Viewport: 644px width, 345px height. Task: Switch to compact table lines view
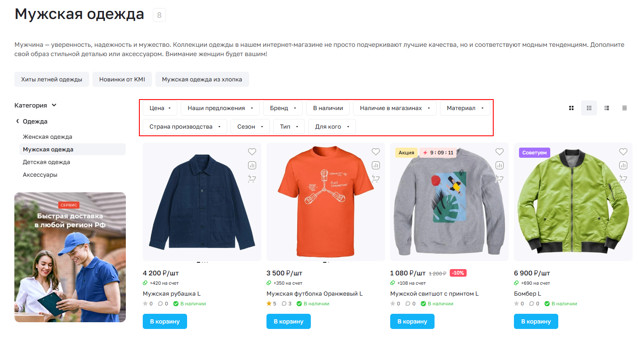coord(625,108)
